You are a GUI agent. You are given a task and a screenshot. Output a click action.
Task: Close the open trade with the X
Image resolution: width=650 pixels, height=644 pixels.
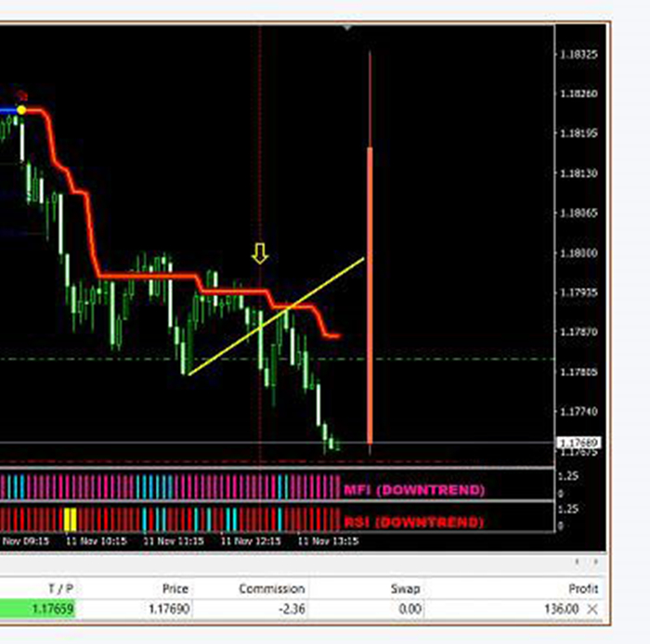592,609
